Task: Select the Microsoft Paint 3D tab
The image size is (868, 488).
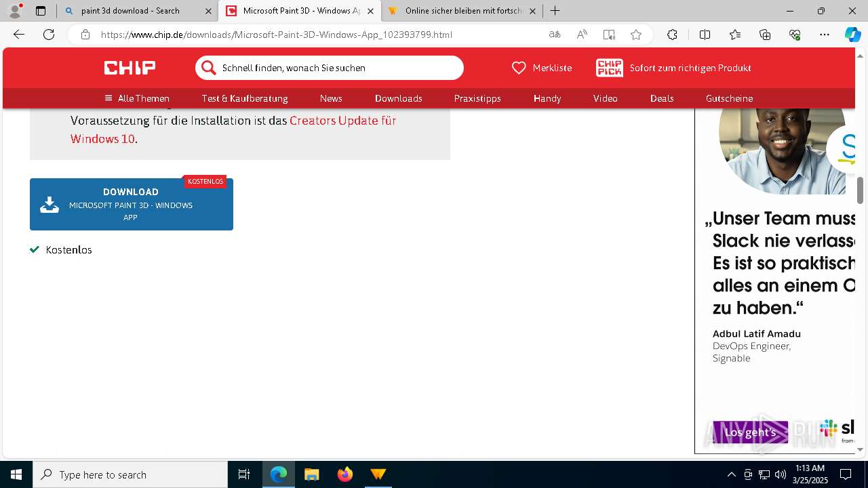Action: pos(300,11)
